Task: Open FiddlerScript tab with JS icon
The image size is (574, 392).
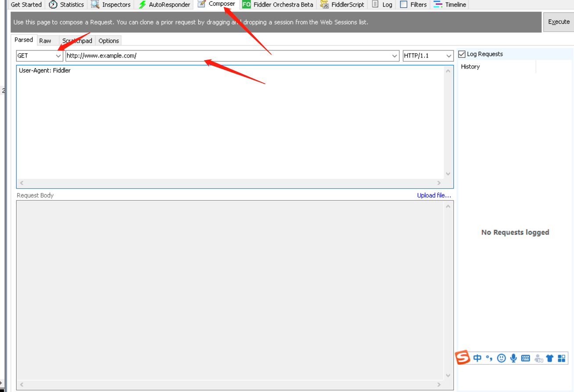Action: [x=342, y=4]
